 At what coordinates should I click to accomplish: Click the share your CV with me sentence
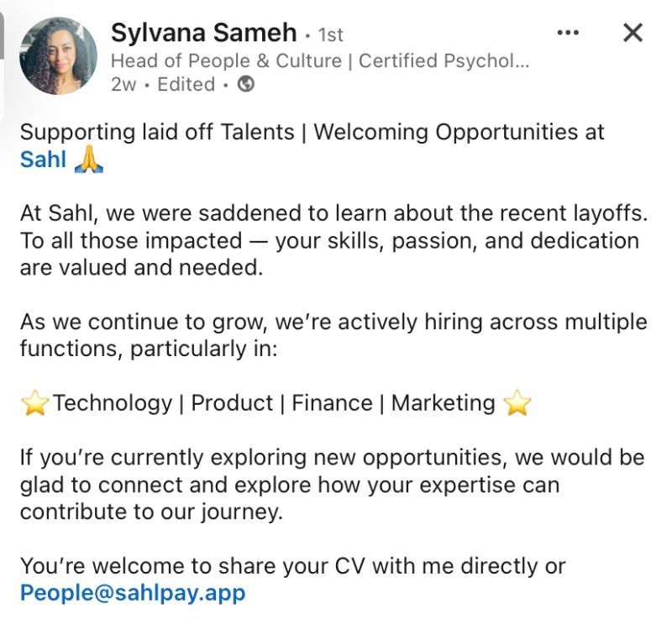[x=293, y=566]
